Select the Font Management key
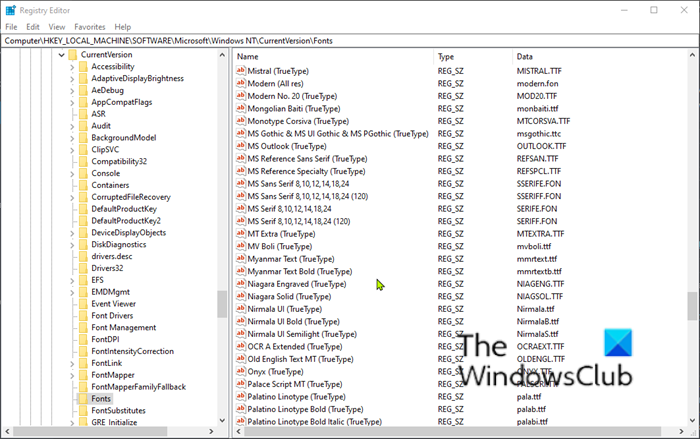This screenshot has width=700, height=439. point(124,327)
